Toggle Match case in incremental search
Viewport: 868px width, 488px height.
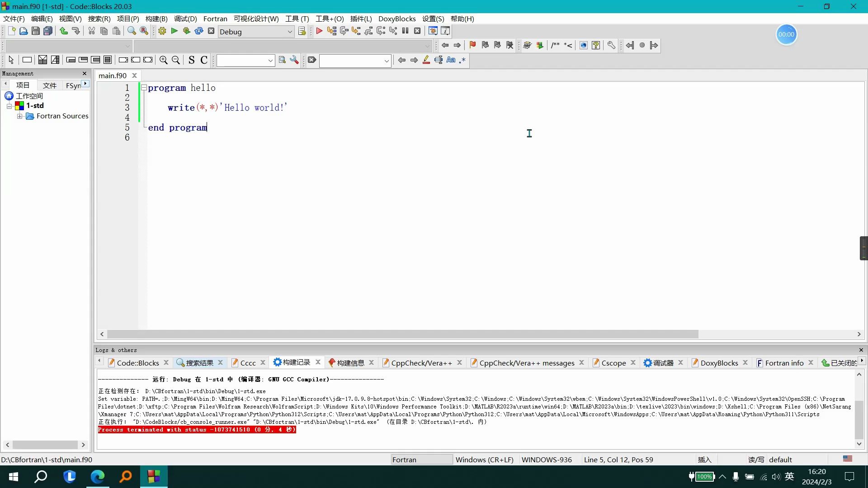coord(451,60)
